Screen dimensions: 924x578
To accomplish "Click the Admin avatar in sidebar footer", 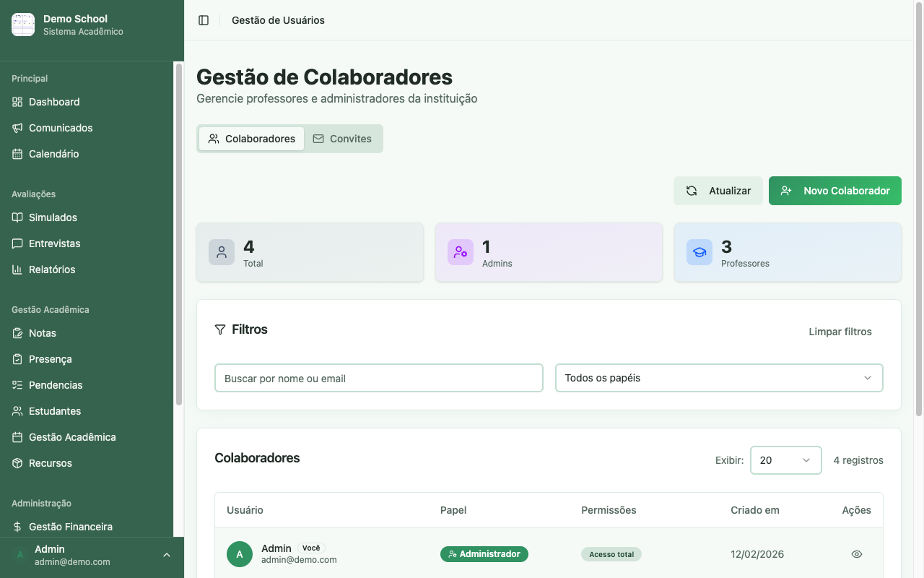I will 20,555.
